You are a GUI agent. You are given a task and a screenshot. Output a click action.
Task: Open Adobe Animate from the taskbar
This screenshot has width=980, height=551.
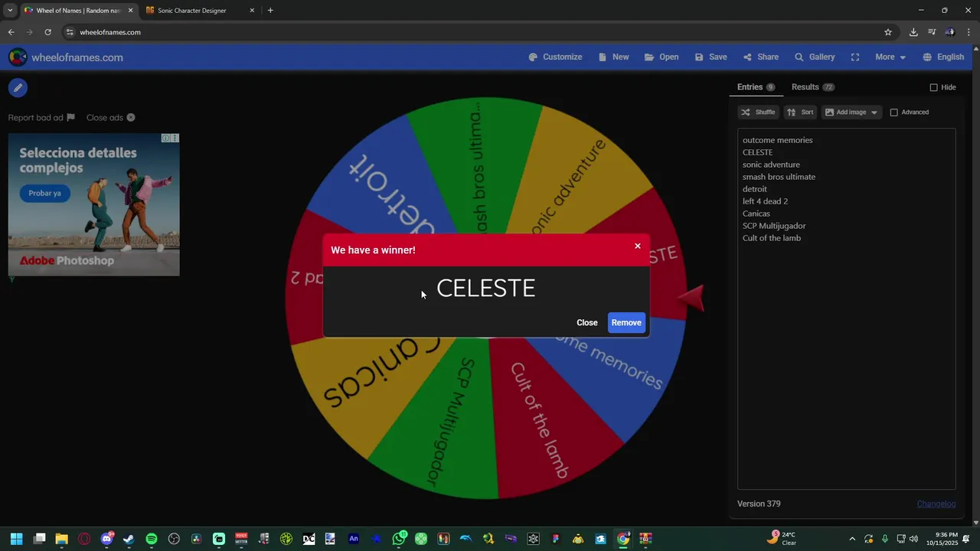(x=354, y=539)
